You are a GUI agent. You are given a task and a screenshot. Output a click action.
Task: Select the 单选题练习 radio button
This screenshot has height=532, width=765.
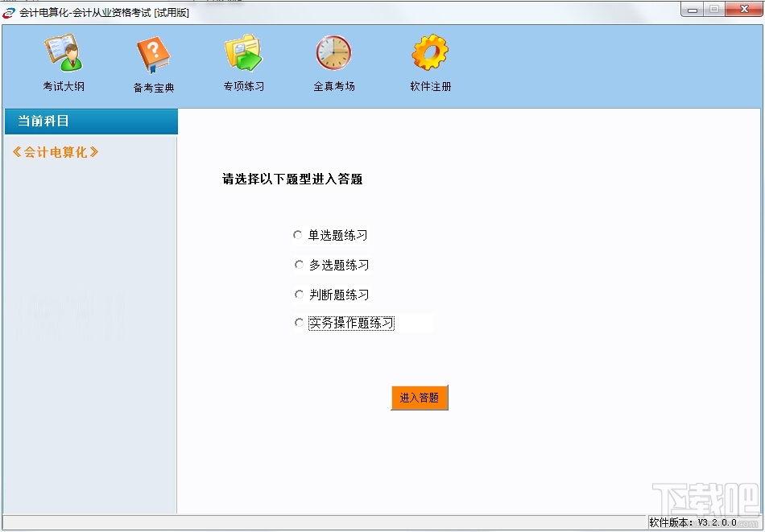point(298,235)
